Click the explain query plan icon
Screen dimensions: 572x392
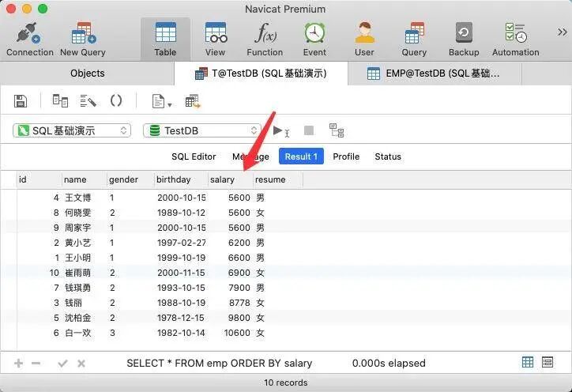[x=337, y=130]
